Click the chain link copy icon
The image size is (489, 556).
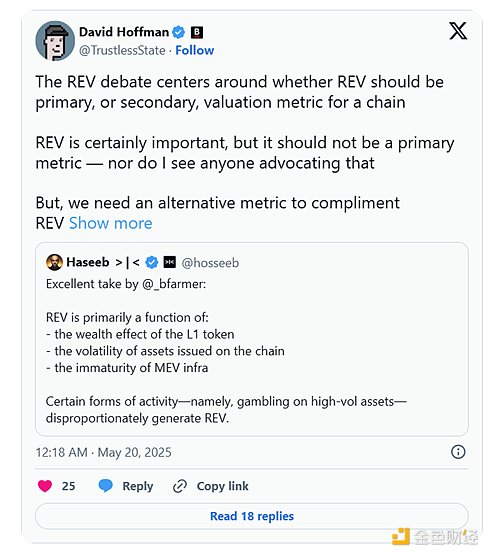(x=180, y=486)
